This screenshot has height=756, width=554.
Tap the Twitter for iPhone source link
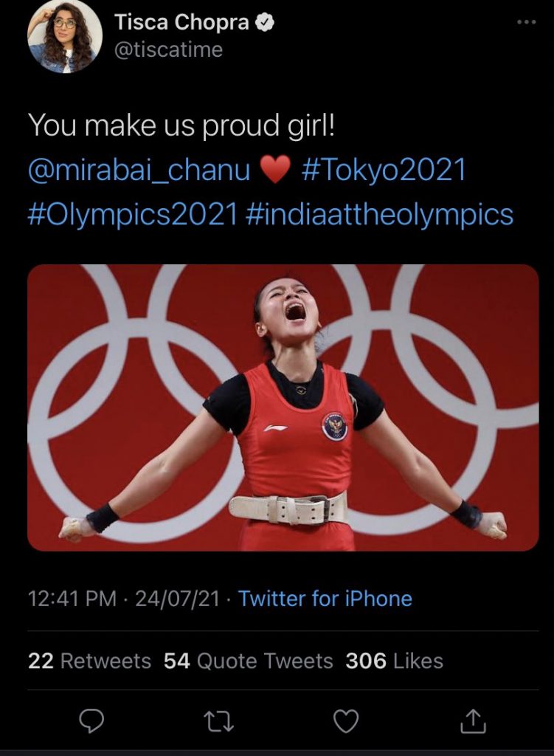coord(325,598)
